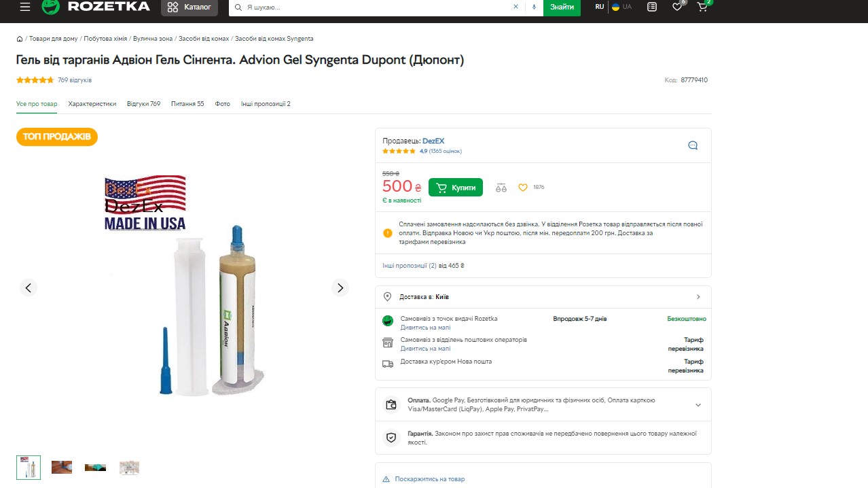This screenshot has width=868, height=488.
Task: Show previous product photo arrow
Action: (29, 287)
